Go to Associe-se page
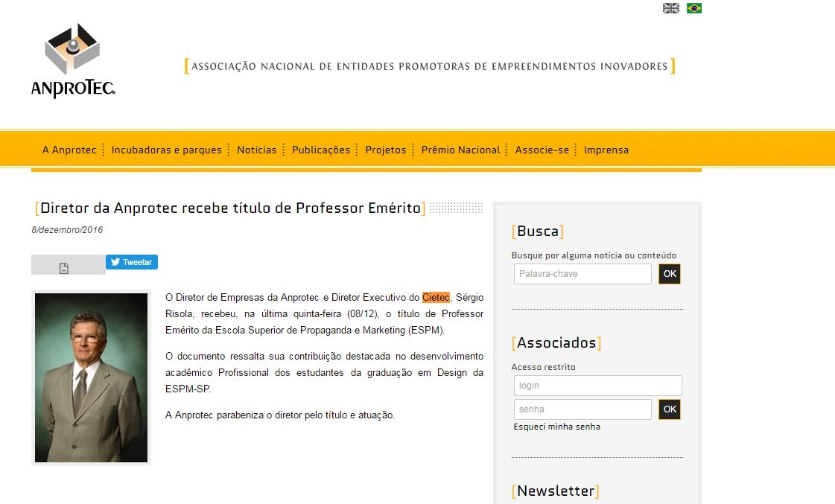 click(x=542, y=150)
